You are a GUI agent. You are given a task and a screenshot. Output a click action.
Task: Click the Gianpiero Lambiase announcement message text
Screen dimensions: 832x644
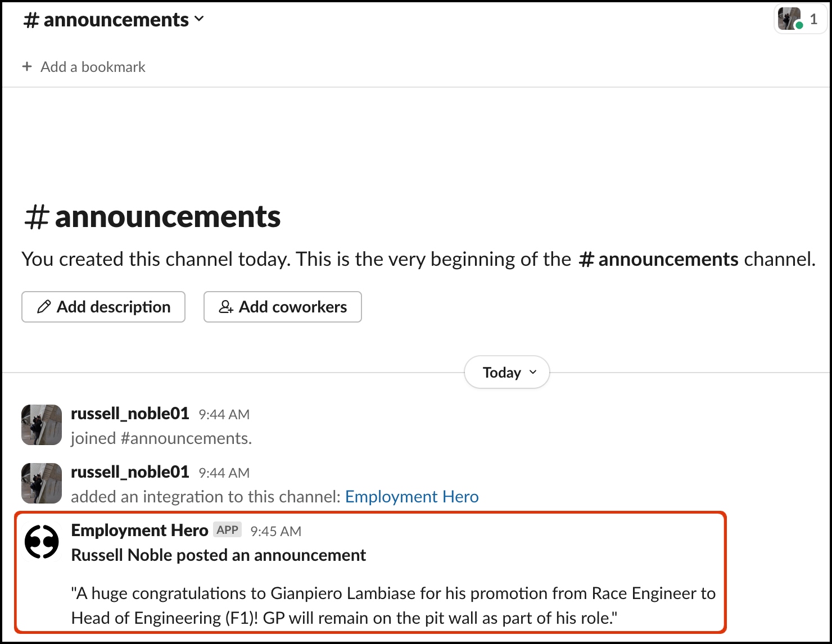(x=393, y=606)
